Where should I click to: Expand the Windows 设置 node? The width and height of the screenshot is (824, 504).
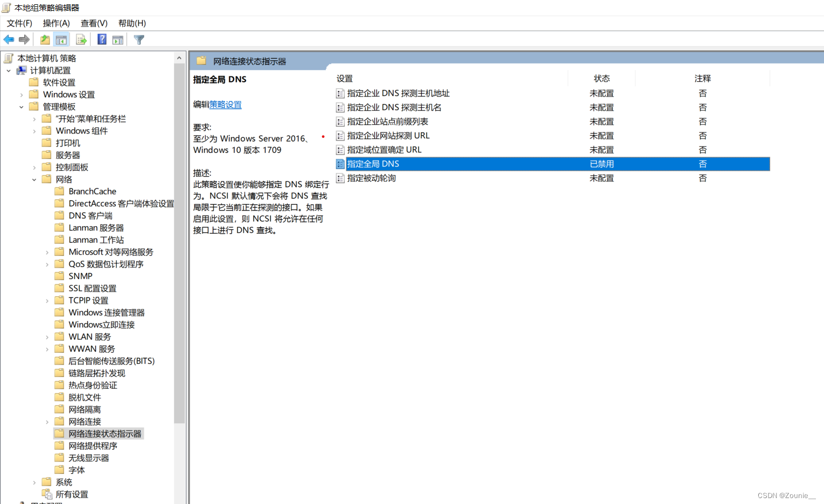22,95
